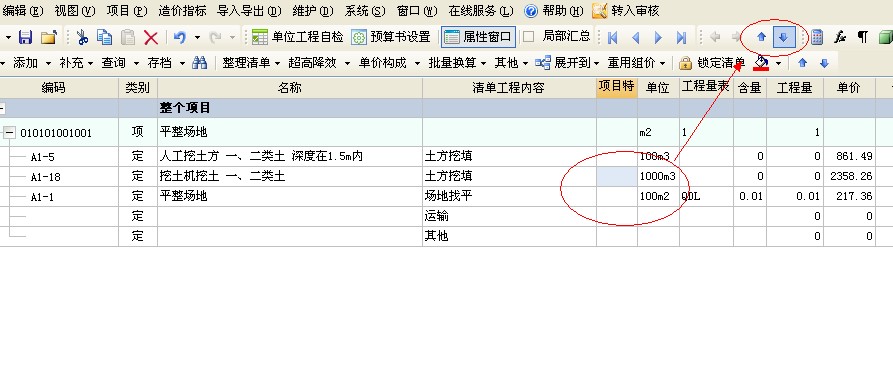This screenshot has height=391, width=893.
Task: Open the 视图(V) menu
Action: [x=75, y=11]
